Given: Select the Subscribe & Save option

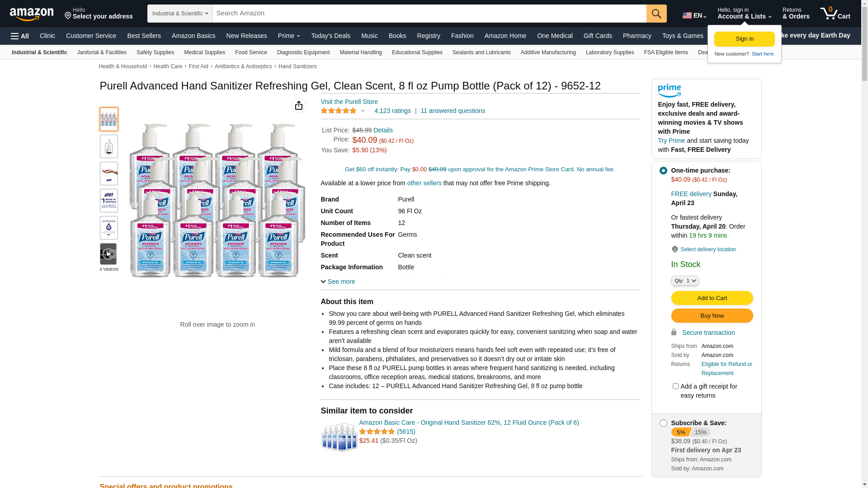Looking at the screenshot, I should pyautogui.click(x=663, y=423).
